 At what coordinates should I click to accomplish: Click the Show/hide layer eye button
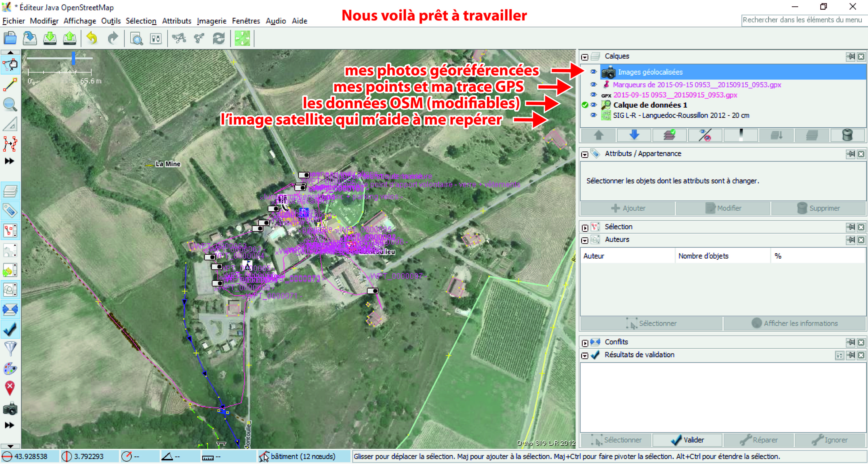[x=705, y=135]
